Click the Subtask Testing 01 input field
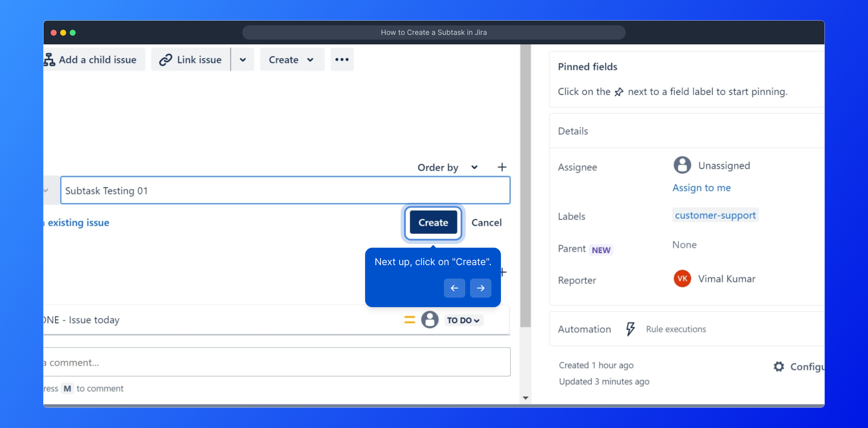The height and width of the screenshot is (428, 868). [285, 191]
